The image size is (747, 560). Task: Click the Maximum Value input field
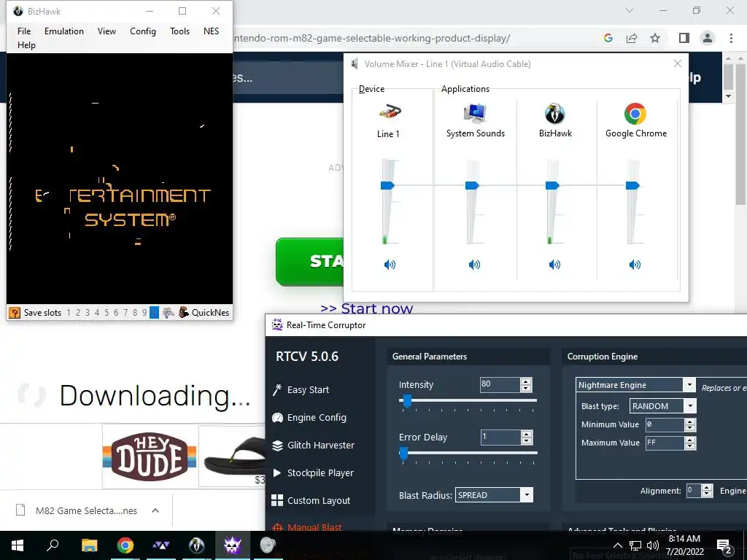pyautogui.click(x=665, y=443)
